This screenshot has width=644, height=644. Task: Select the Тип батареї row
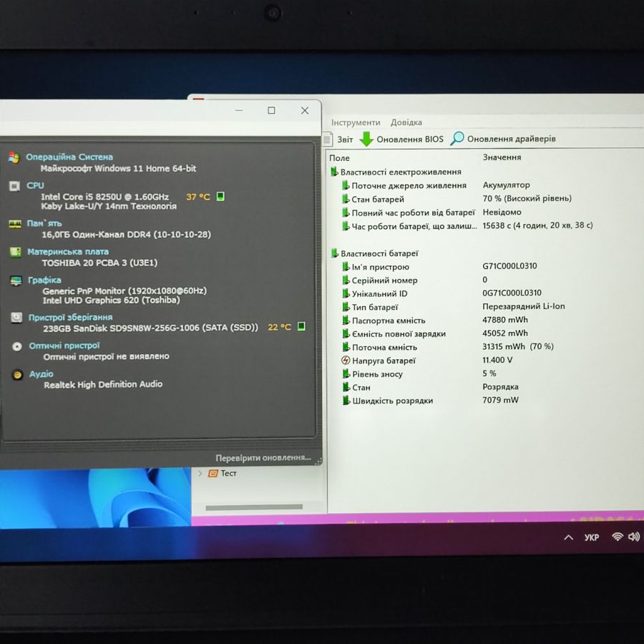click(454, 307)
